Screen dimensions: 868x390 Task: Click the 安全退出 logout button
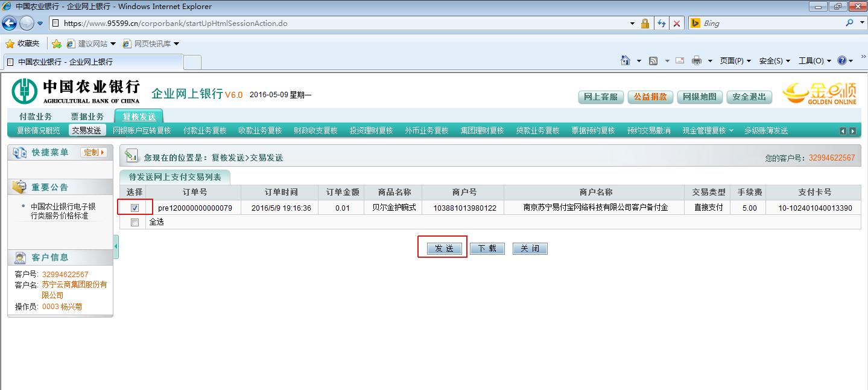pos(749,97)
